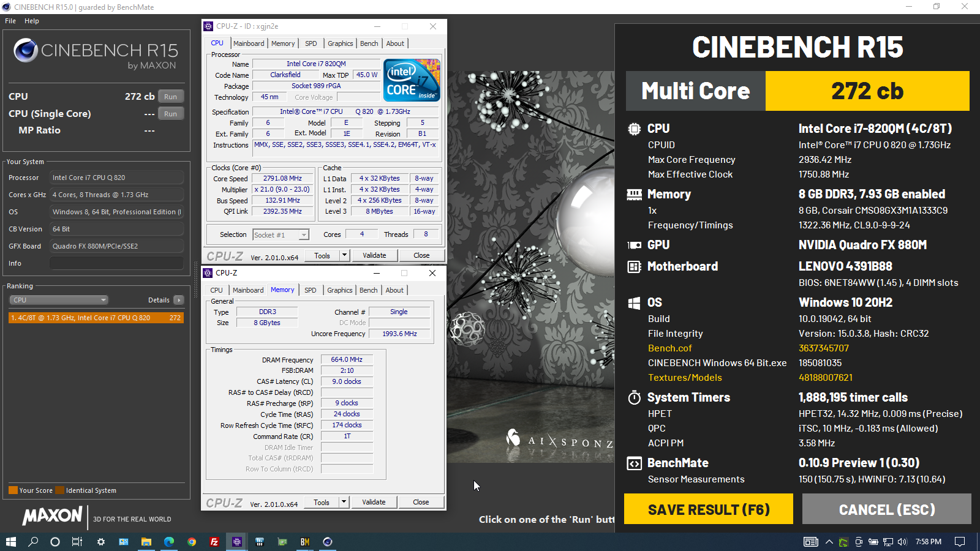Click the GFX Board field Quadro FX 880M
The width and height of the screenshot is (980, 551).
[x=116, y=246]
